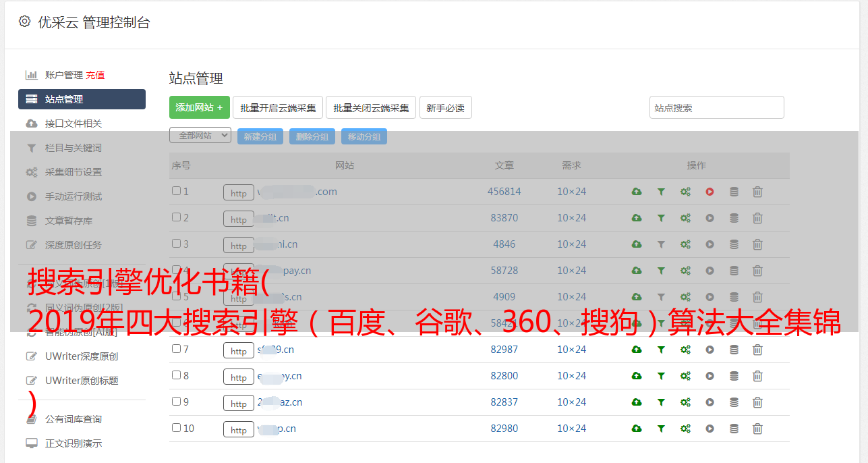
Task: Open the 新手必读 guide button
Action: tap(446, 107)
